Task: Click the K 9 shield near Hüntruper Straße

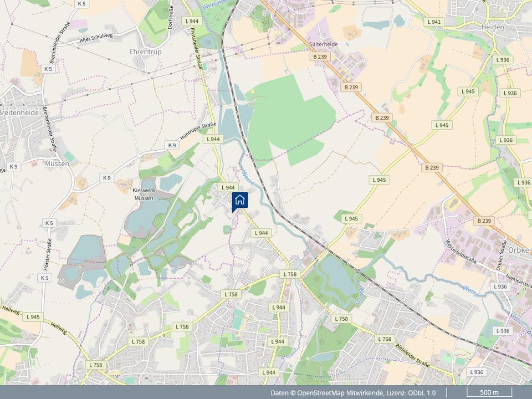Action: coord(172,146)
